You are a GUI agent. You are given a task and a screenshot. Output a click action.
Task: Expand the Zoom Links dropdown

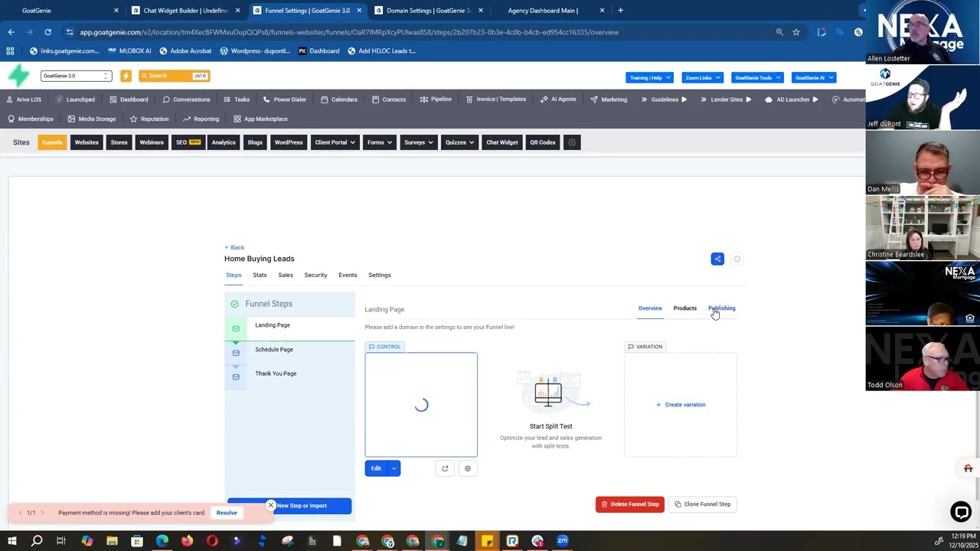click(703, 77)
